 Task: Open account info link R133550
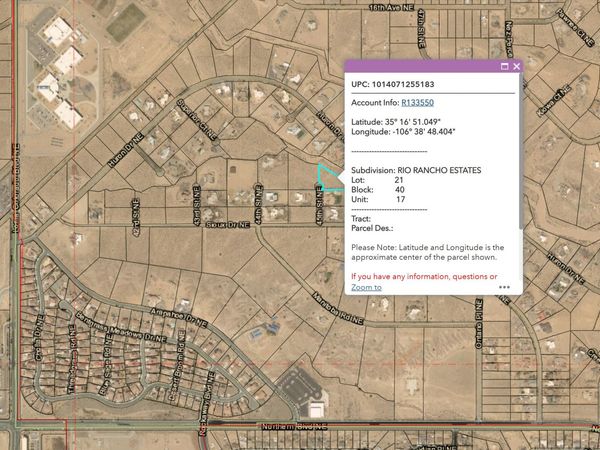coord(417,103)
